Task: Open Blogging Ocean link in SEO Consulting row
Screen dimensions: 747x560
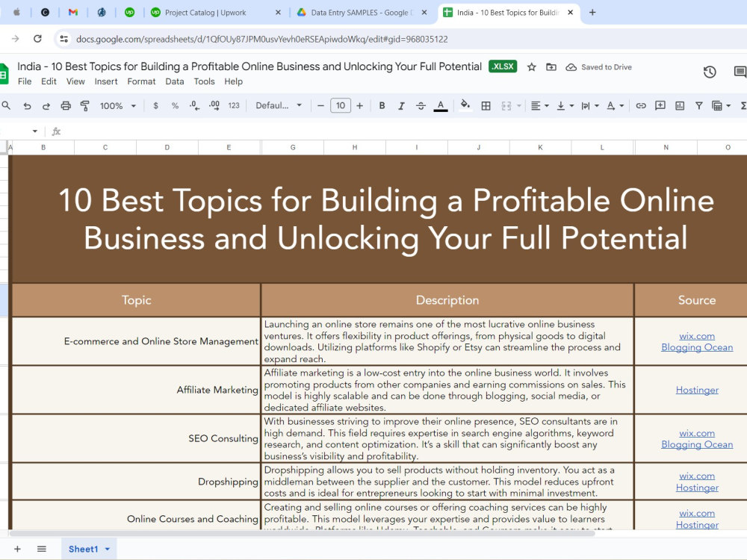Action: (697, 444)
